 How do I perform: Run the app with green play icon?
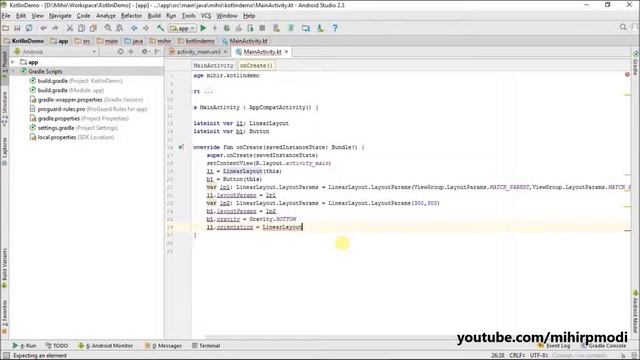[x=203, y=28]
